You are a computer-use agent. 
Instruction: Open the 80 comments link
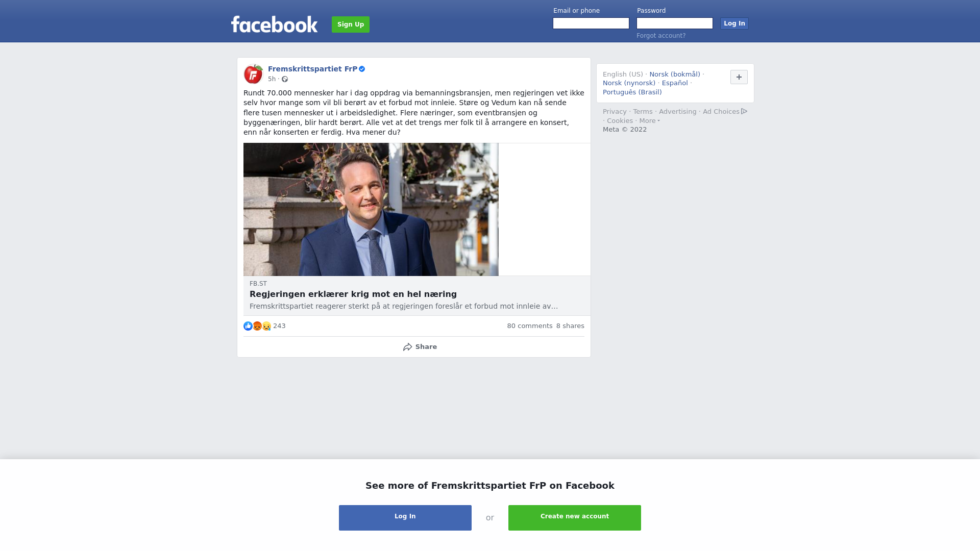[530, 326]
